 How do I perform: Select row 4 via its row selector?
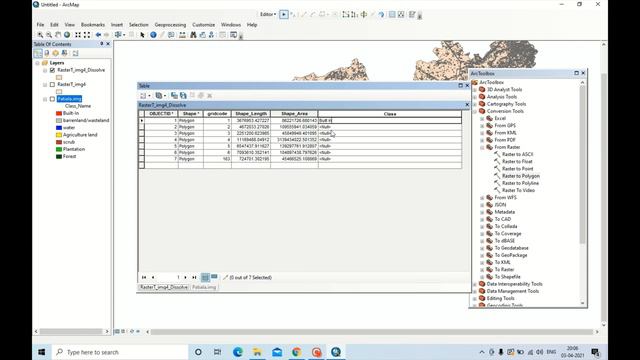(x=142, y=140)
